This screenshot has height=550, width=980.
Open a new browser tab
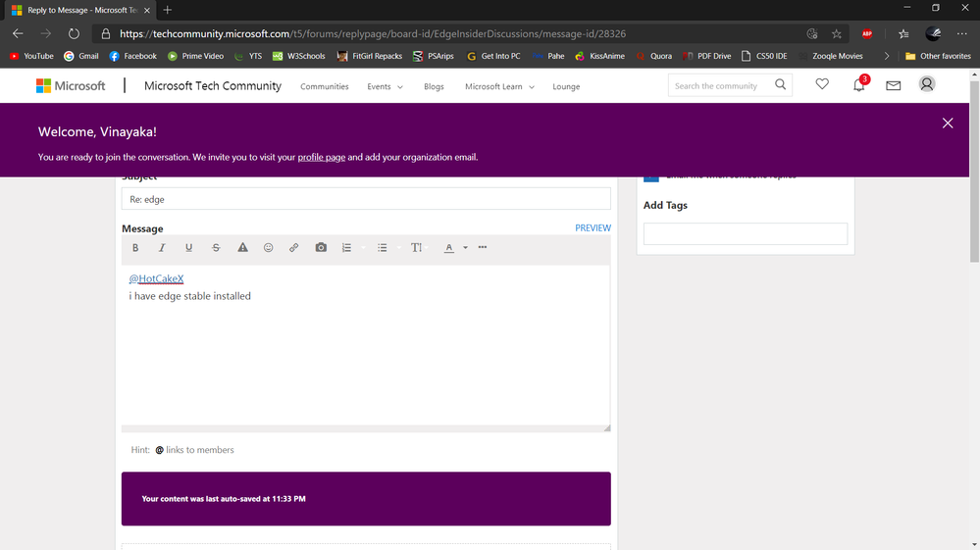pyautogui.click(x=168, y=10)
